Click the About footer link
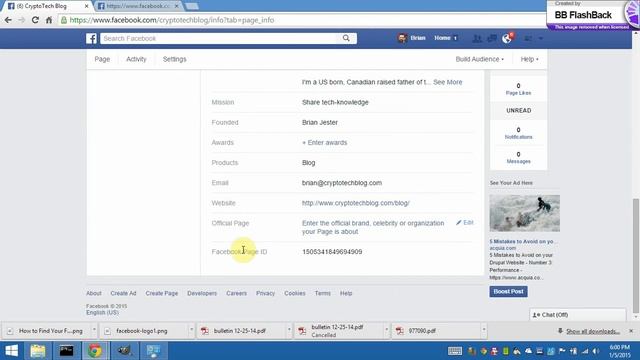 coord(93,293)
